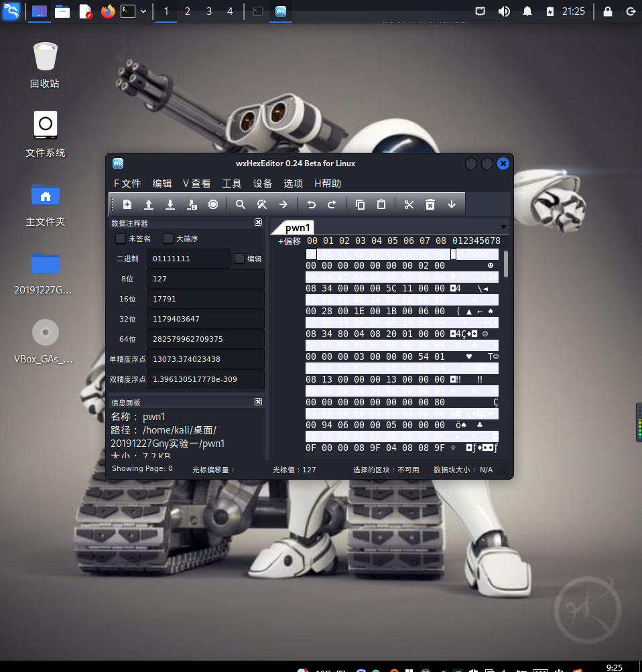
Task: Click the double precision float (双精度浮点) field
Action: 206,379
